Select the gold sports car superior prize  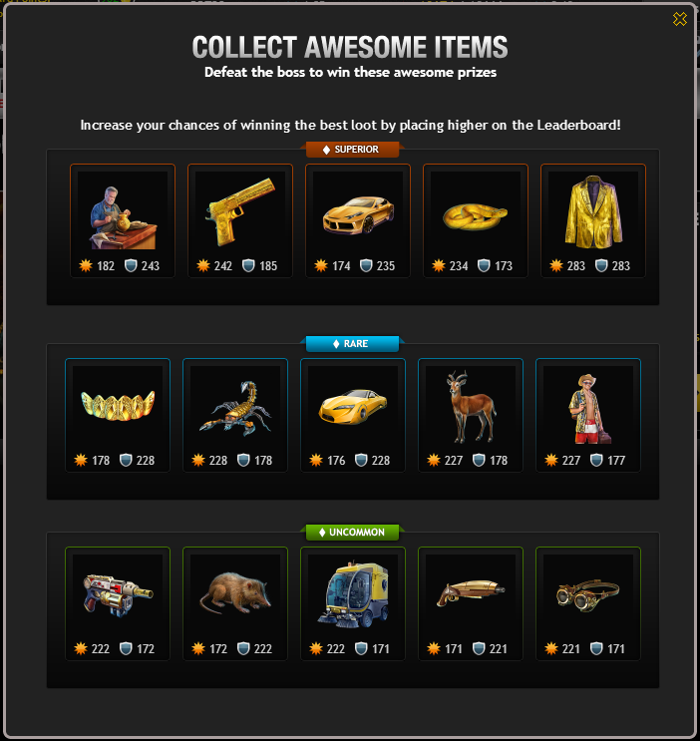tap(358, 220)
